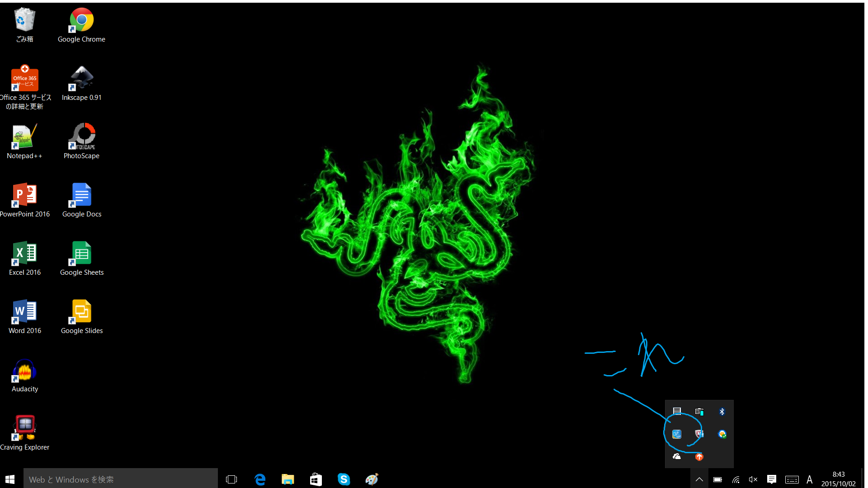This screenshot has height=488, width=868.
Task: Open the Windows Store from the taskbar
Action: [x=316, y=479]
